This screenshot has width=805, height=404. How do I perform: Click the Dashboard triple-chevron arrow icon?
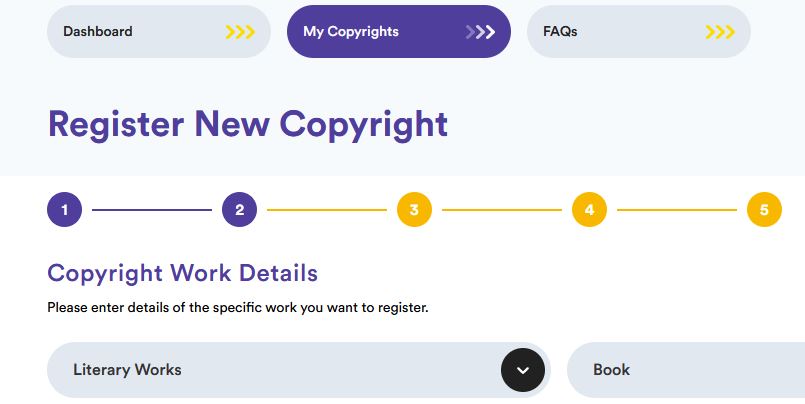[x=240, y=32]
